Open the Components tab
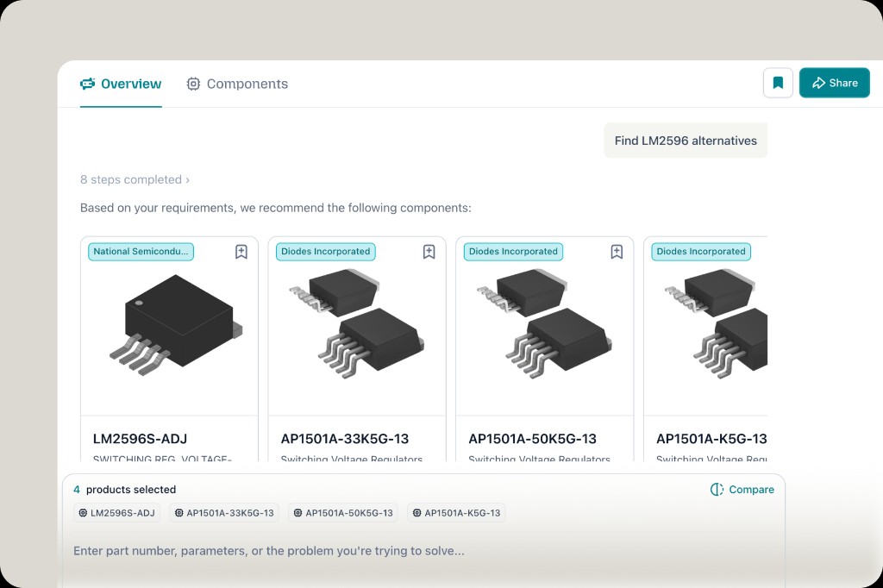 pyautogui.click(x=237, y=84)
